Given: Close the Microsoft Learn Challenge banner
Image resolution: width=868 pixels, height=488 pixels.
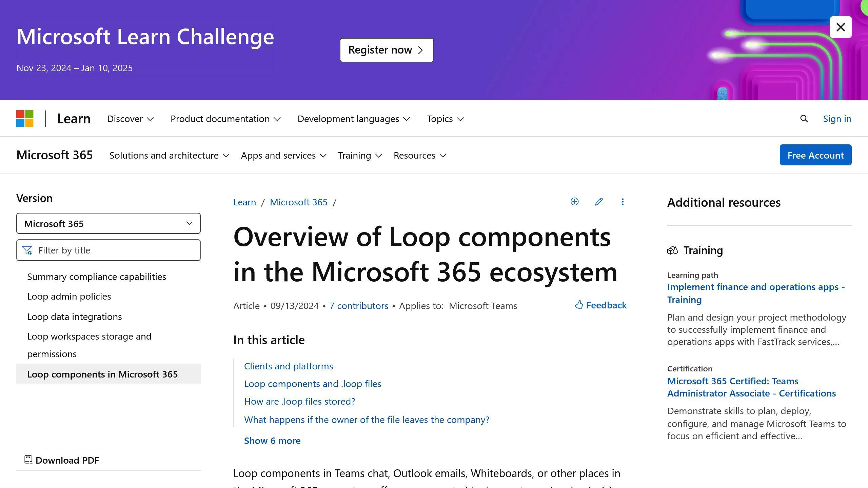Looking at the screenshot, I should coord(841,27).
